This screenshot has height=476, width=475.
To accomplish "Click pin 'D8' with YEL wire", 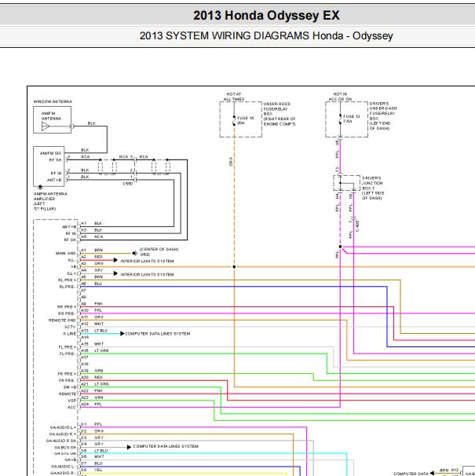I will (x=83, y=470).
